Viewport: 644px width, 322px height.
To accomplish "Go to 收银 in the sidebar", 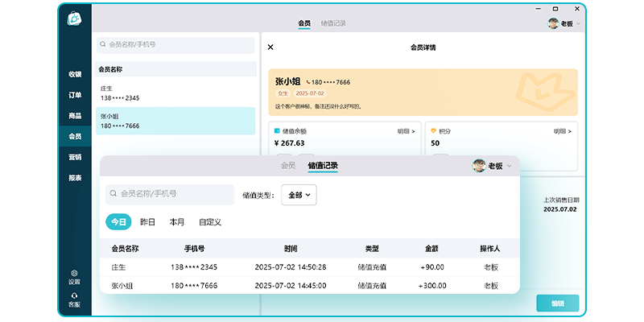I will pyautogui.click(x=75, y=74).
